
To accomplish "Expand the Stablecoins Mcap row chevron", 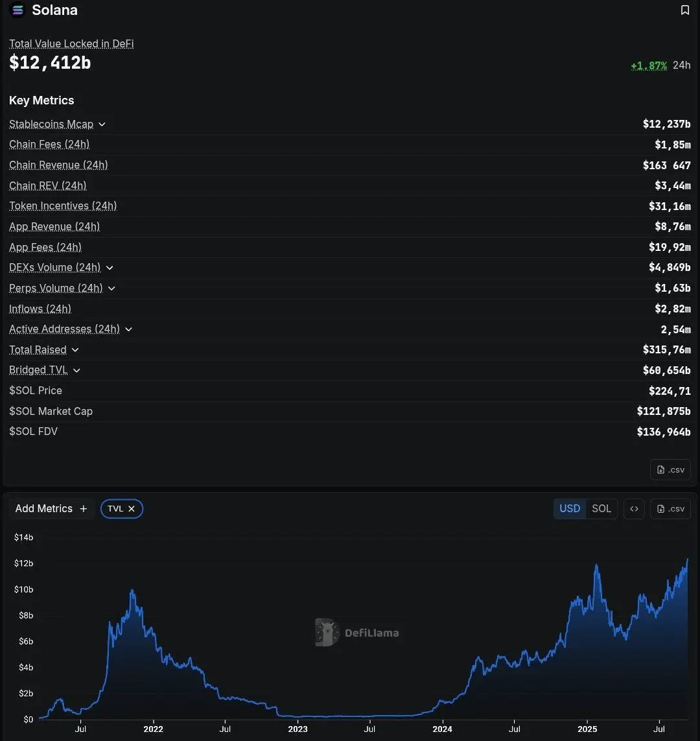I will coord(102,124).
